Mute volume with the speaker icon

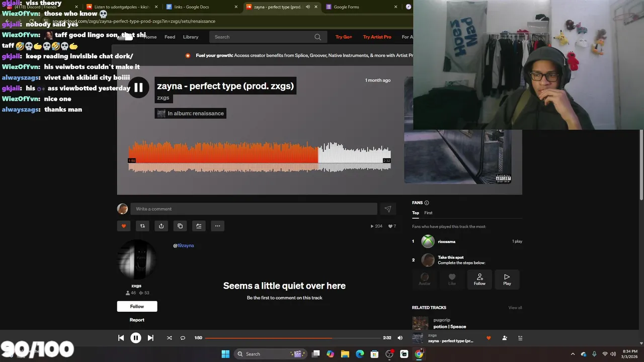pos(400,338)
